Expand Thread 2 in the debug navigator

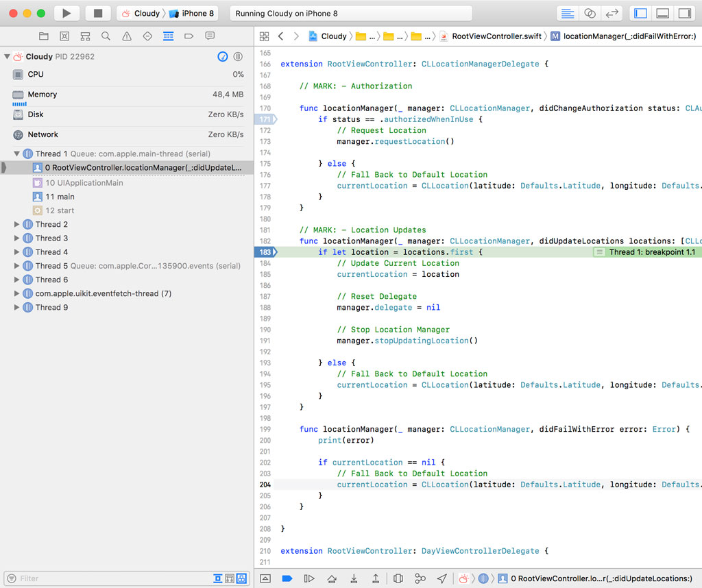point(16,224)
